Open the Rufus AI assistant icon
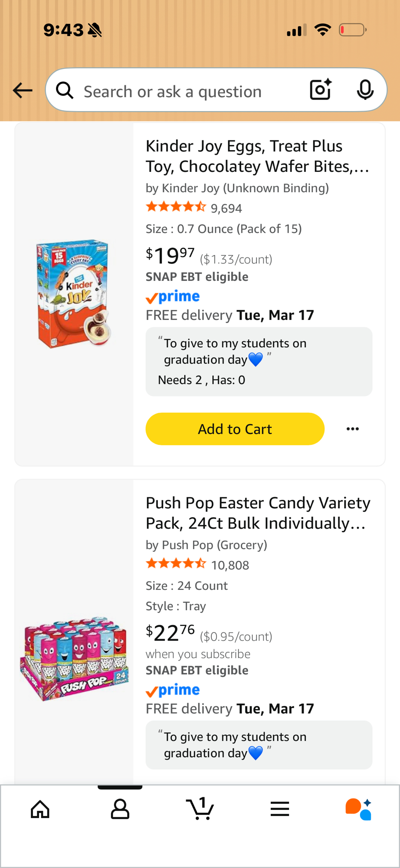The width and height of the screenshot is (400, 868). (x=358, y=809)
